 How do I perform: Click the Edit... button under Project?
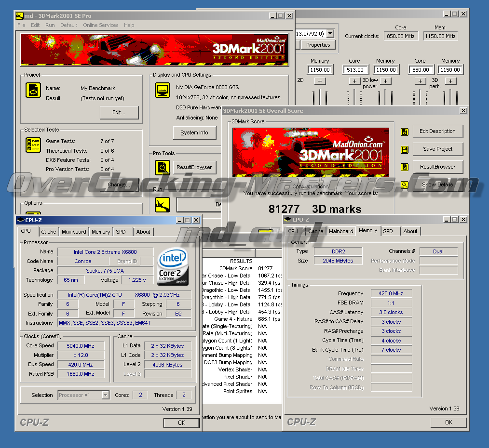(119, 112)
